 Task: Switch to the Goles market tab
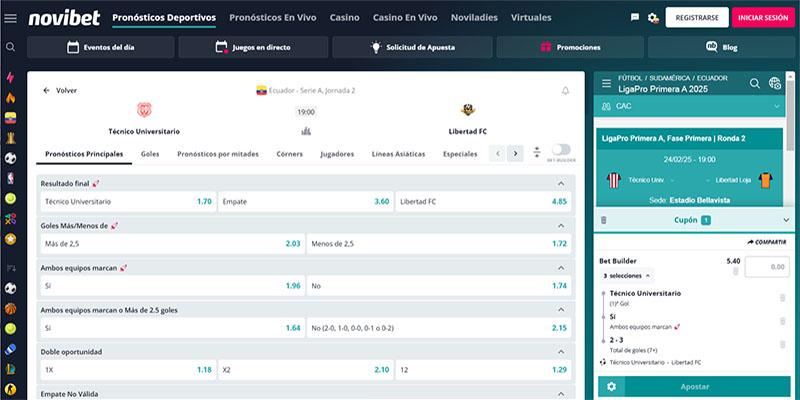(150, 154)
